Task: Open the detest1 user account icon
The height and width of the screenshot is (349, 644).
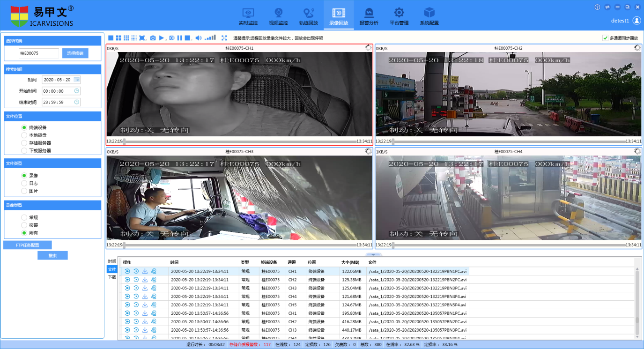Action: point(637,21)
